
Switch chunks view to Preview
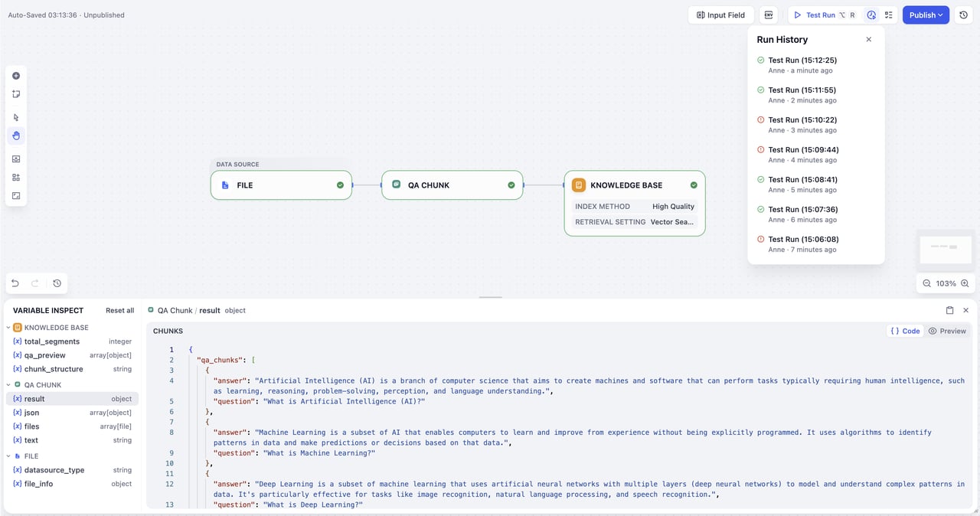click(947, 331)
